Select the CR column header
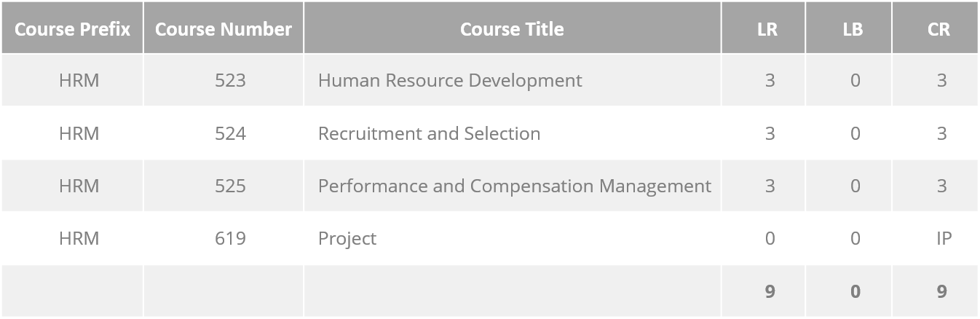 pyautogui.click(x=938, y=29)
